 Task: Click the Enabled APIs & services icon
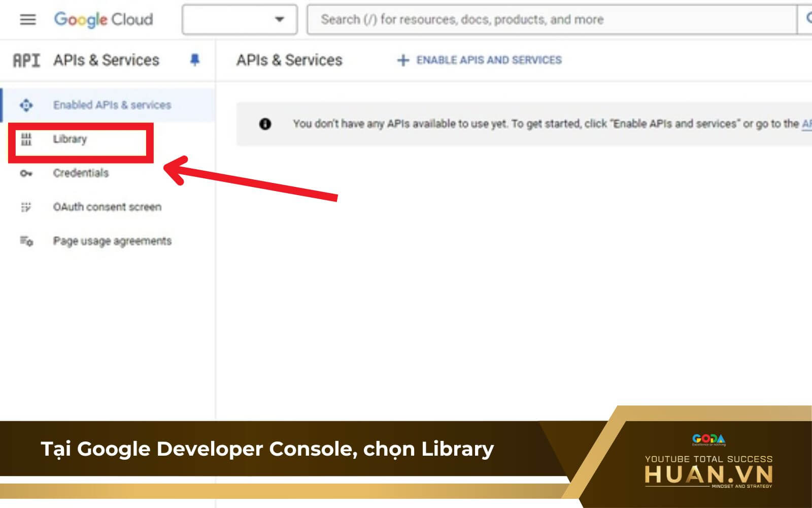coord(26,105)
